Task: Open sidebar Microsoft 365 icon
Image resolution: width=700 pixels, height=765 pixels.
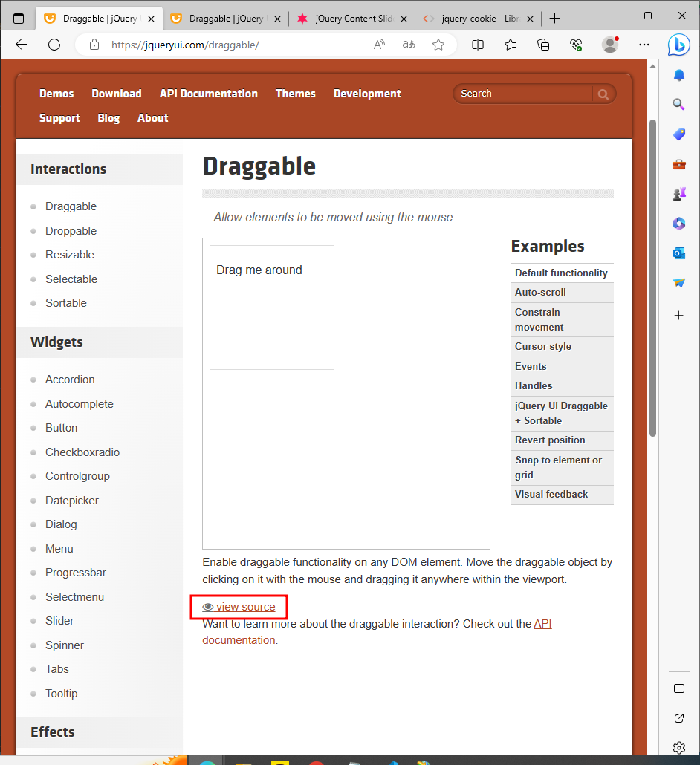Action: 679,224
